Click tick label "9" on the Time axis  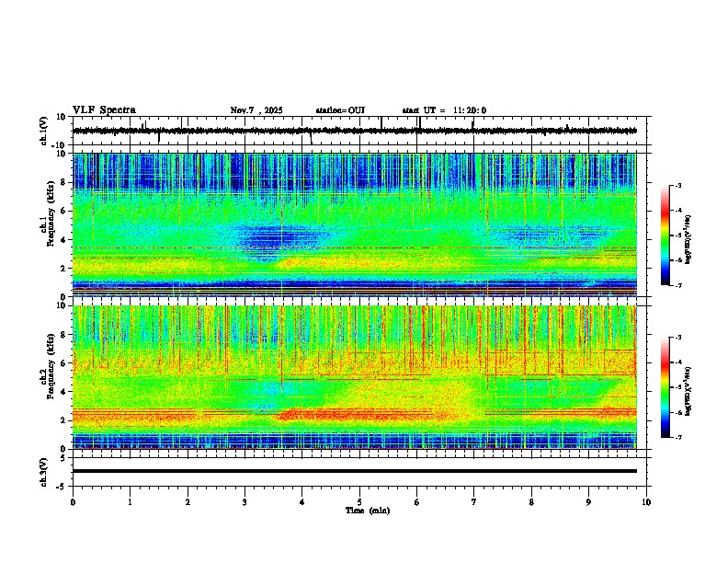point(588,502)
